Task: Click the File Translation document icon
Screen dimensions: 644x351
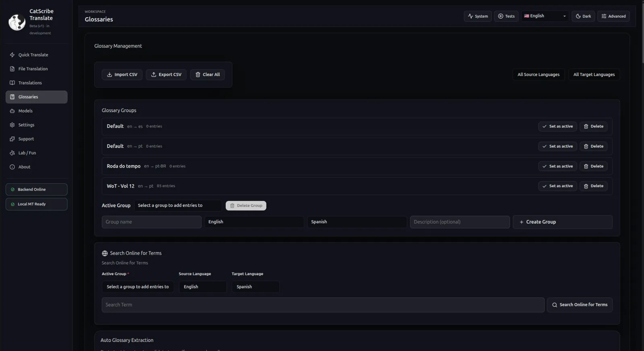Action: [x=12, y=69]
